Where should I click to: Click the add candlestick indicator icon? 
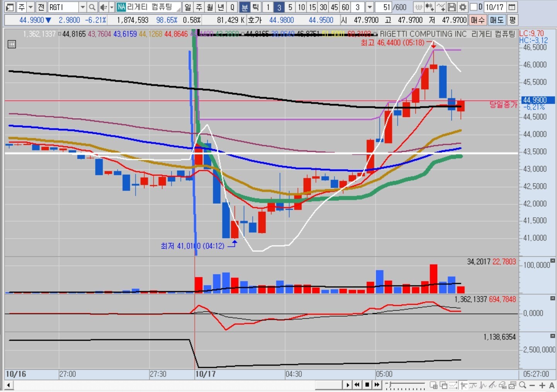tap(429, 7)
